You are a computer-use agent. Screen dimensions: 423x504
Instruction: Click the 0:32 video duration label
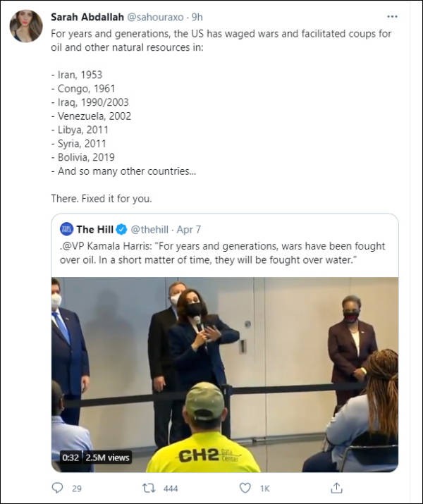[70, 457]
